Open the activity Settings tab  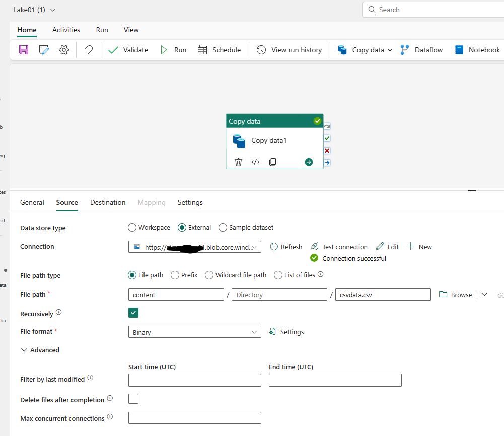(190, 202)
